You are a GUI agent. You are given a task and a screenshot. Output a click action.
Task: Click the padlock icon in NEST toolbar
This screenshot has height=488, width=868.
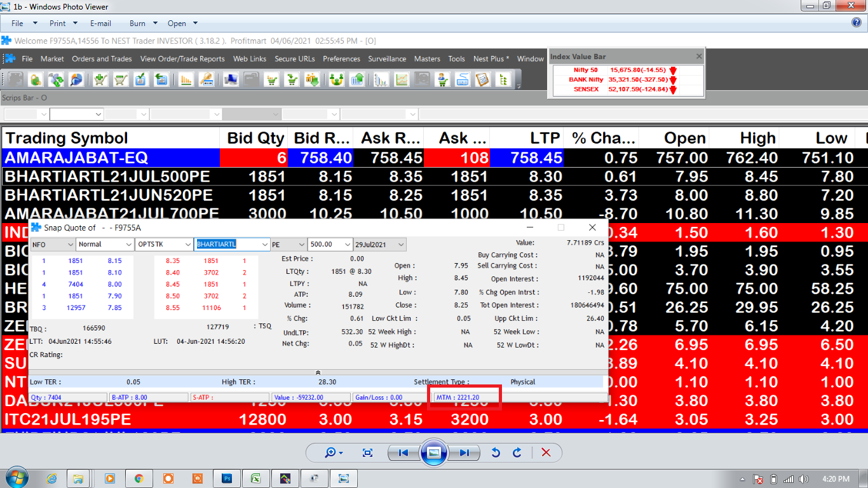[x=35, y=79]
